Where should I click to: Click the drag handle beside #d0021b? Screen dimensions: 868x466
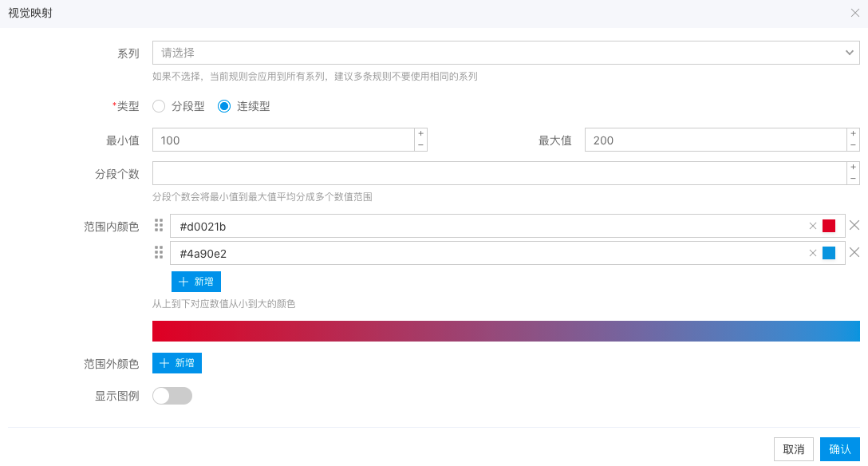coord(158,226)
